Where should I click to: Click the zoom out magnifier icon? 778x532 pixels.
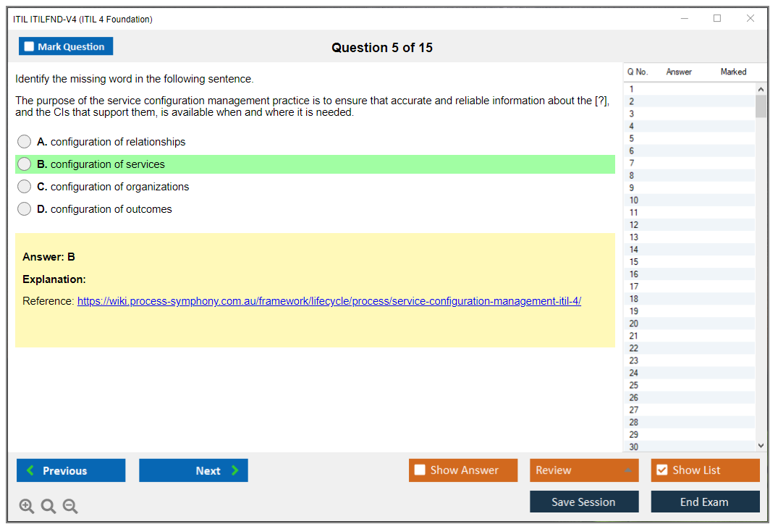(x=70, y=507)
